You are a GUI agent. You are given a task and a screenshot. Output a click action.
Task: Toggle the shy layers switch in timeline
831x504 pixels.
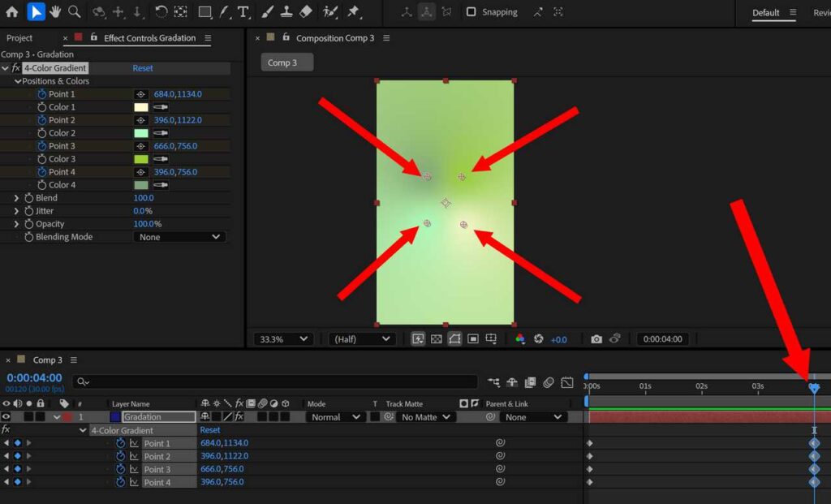(x=512, y=382)
